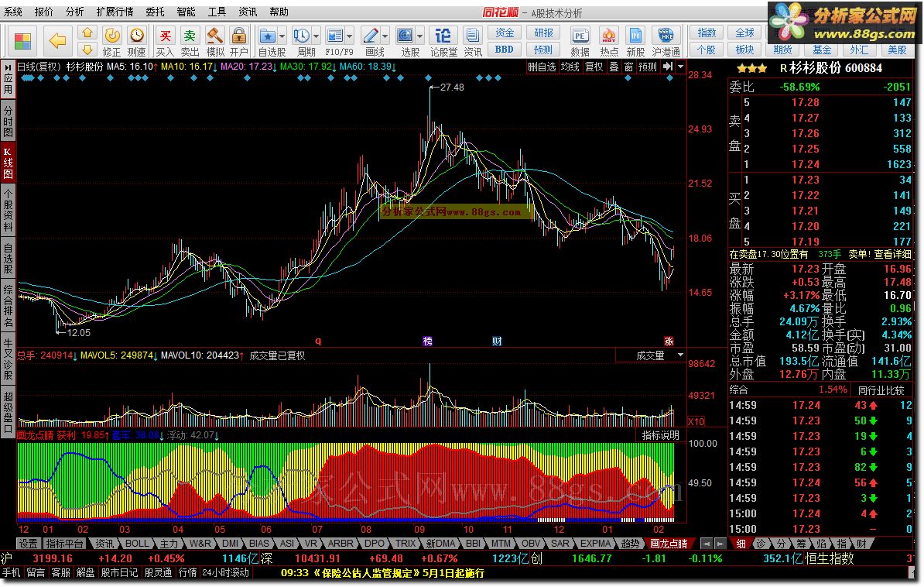Click the 研报 button

point(543,33)
